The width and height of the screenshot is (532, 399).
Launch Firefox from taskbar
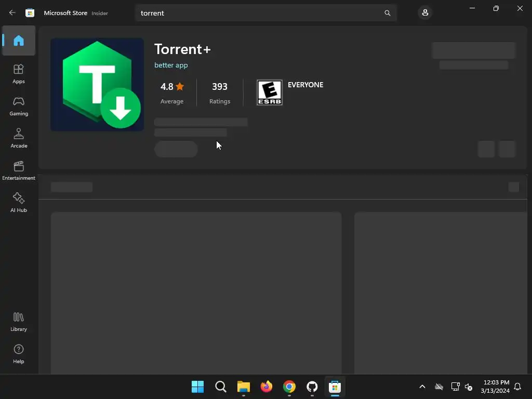tap(267, 387)
